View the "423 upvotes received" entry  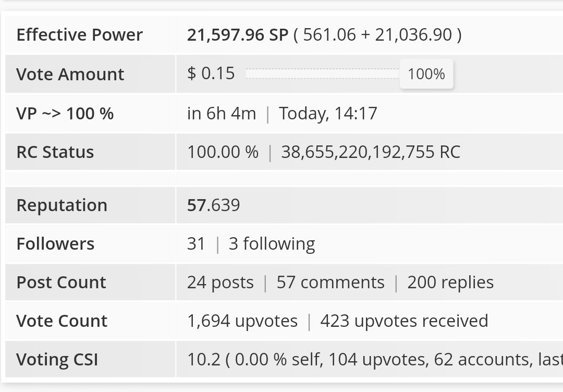[x=404, y=321]
